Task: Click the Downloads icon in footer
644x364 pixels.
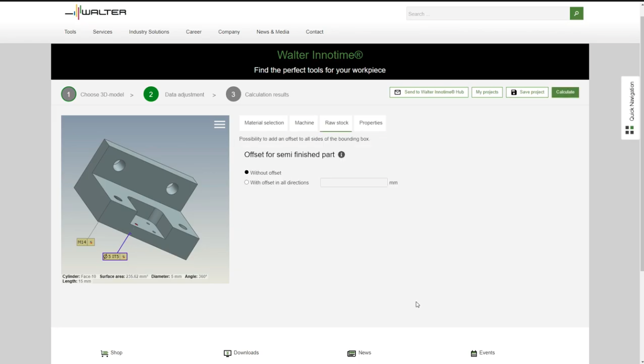Action: pos(228,353)
